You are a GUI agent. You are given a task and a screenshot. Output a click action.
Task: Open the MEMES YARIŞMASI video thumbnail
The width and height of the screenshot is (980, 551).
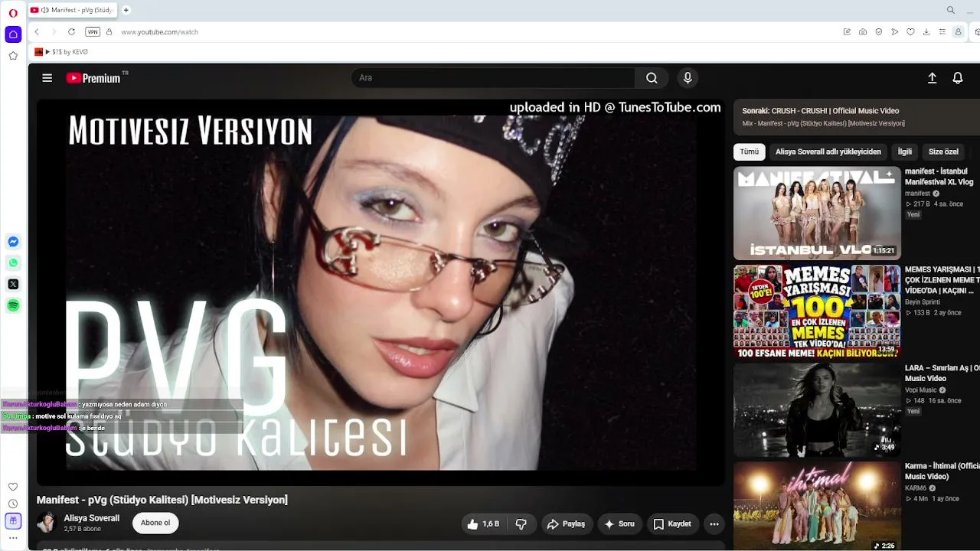click(x=817, y=311)
